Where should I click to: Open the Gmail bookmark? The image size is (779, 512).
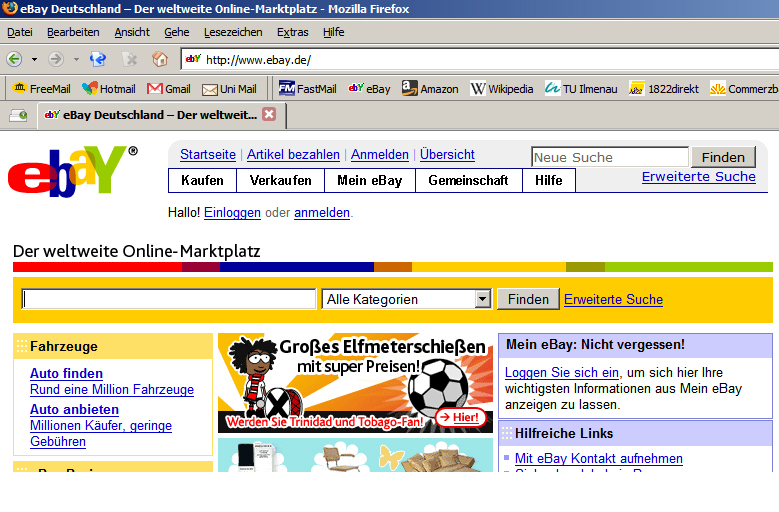point(168,89)
